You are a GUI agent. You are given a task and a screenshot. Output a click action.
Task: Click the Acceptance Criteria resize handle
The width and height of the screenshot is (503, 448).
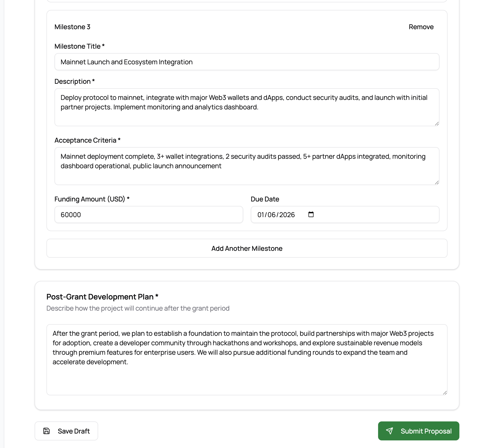pyautogui.click(x=437, y=182)
